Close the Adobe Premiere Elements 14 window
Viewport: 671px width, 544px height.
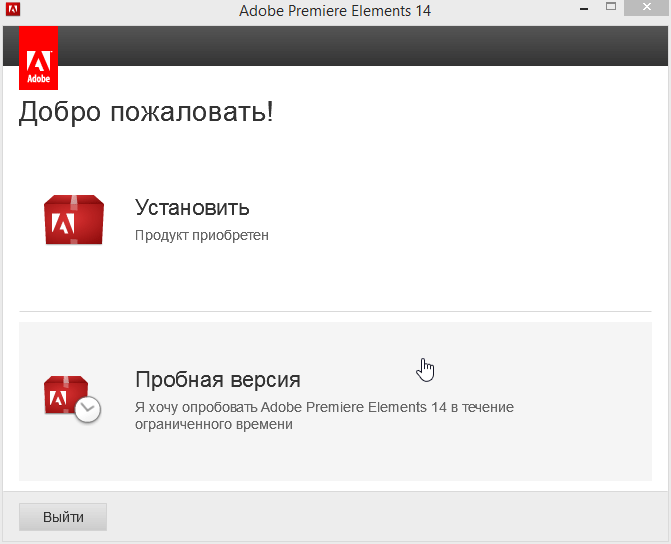[x=647, y=7]
